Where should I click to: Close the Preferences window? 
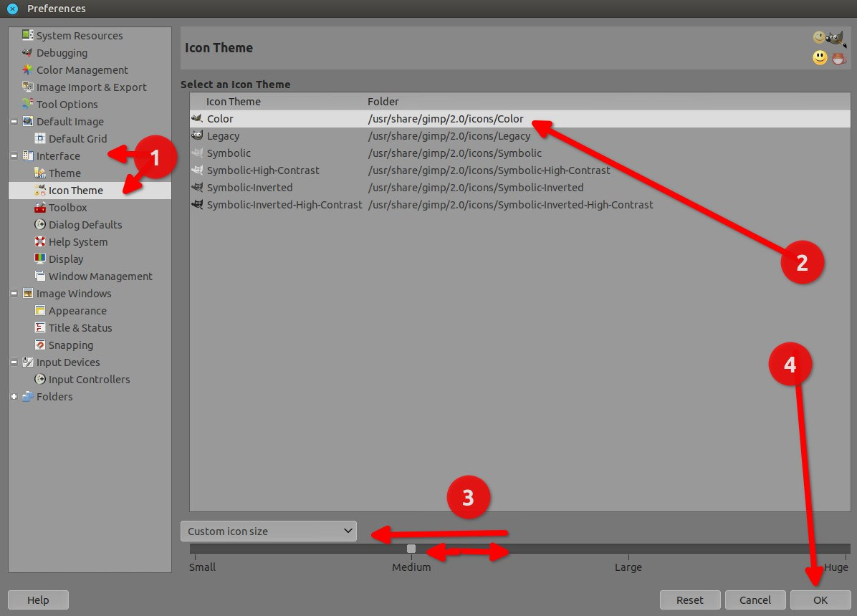coord(13,8)
